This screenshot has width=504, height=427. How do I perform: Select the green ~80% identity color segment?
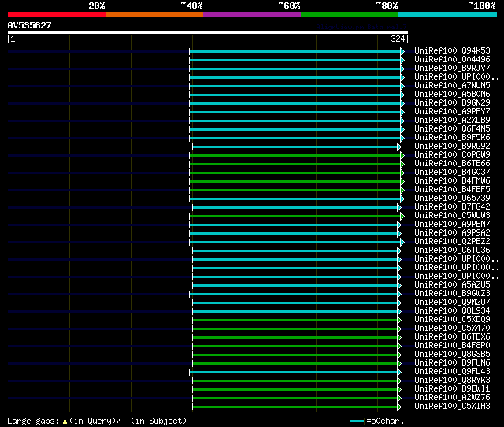349,14
